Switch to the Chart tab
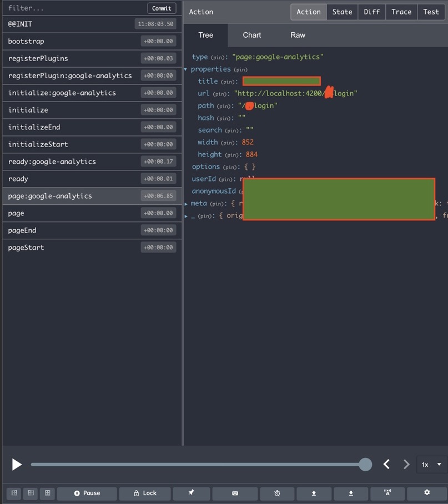Screen dimensions: 448x504 coord(251,34)
